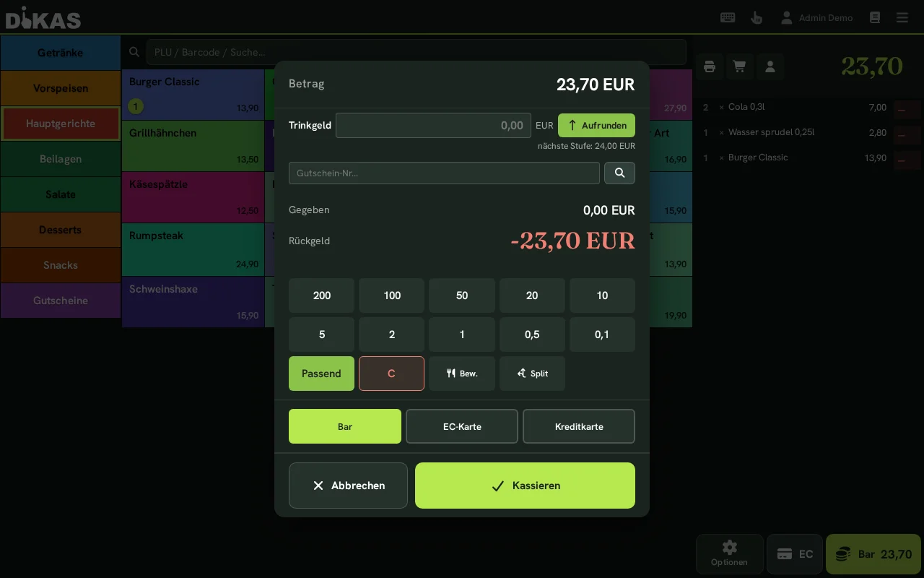Open Gutscheine category

point(61,301)
